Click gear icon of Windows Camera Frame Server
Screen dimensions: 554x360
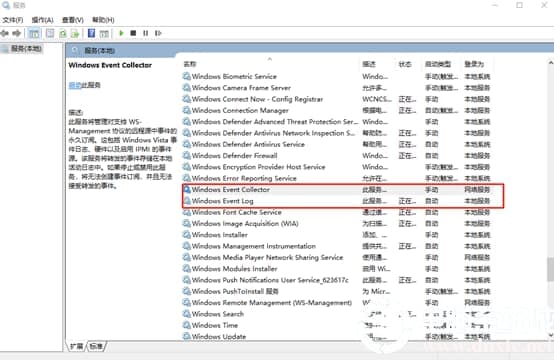[187, 88]
